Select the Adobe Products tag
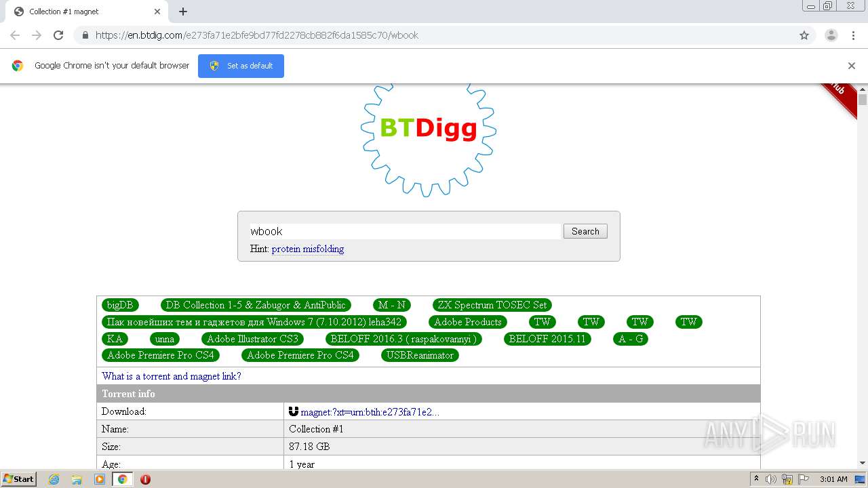The height and width of the screenshot is (488, 868). (468, 322)
